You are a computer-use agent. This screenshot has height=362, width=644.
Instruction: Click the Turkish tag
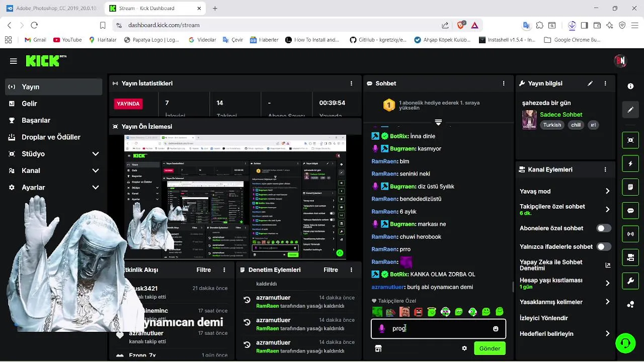[x=552, y=125]
